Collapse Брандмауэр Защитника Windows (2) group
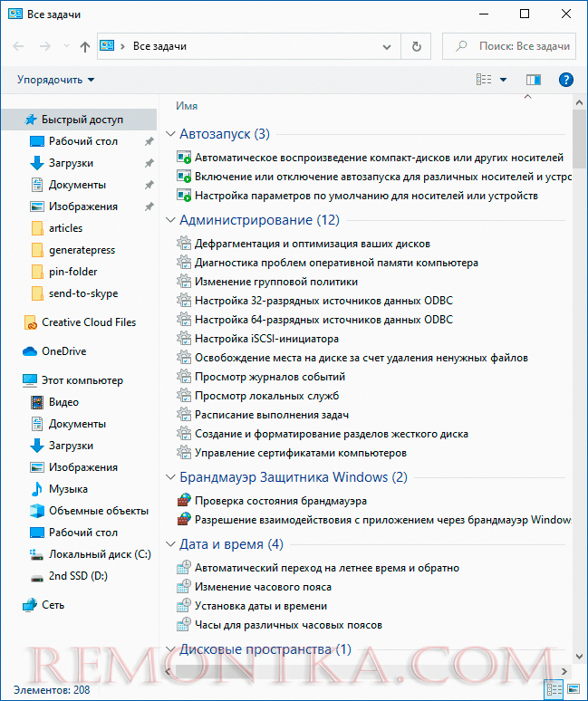The width and height of the screenshot is (588, 701). 170,477
